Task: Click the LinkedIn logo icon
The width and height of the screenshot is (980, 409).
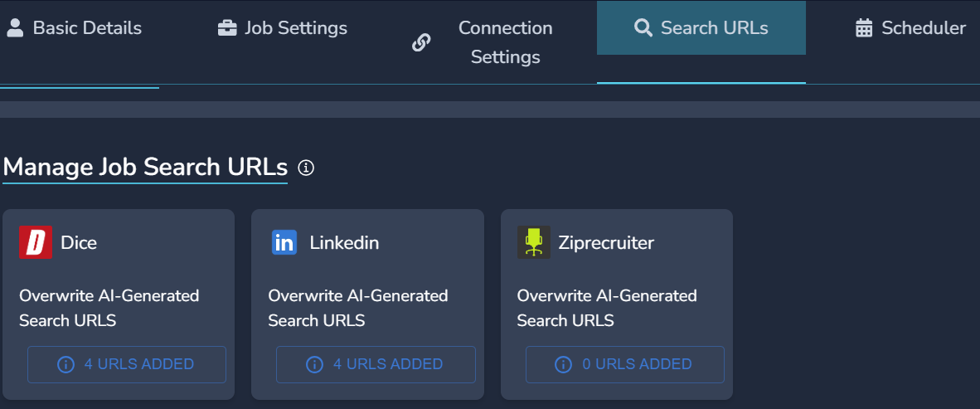Action: [284, 242]
